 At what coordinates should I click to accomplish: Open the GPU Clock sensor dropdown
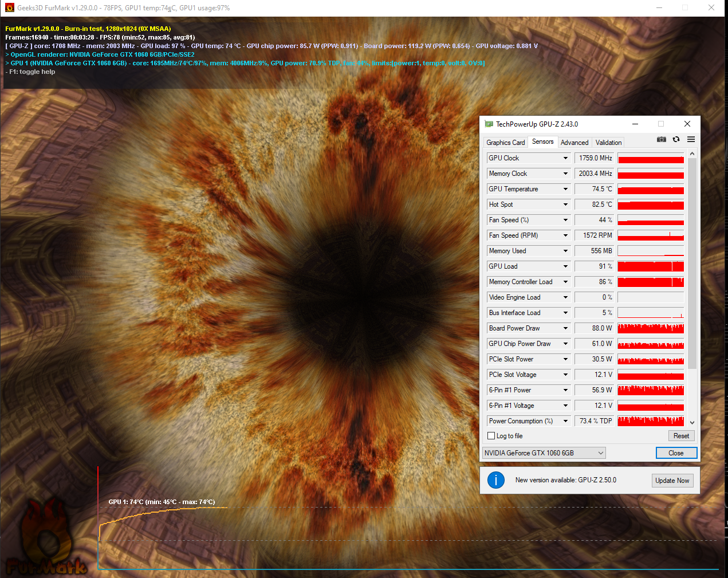566,158
